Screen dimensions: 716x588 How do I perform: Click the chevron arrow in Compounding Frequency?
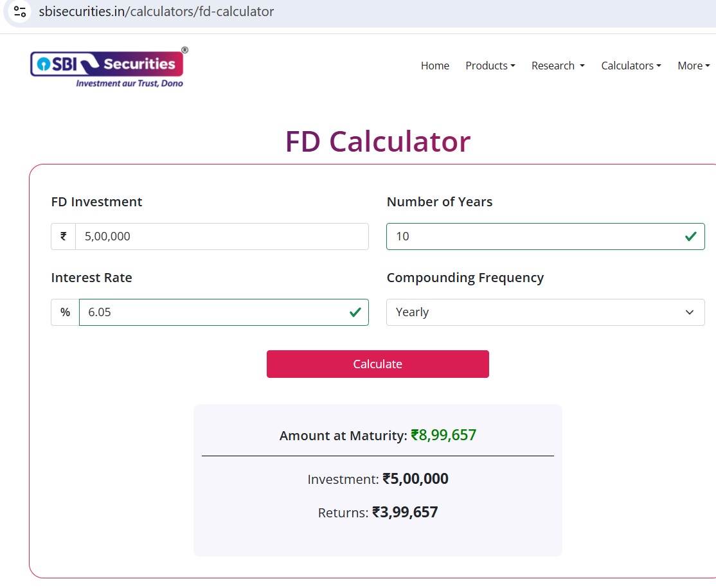(x=690, y=312)
